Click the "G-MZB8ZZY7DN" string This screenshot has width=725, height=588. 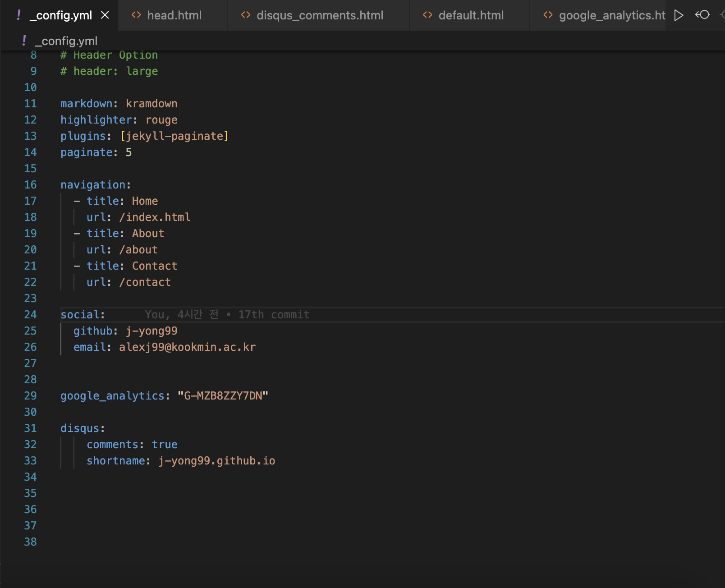click(x=223, y=396)
